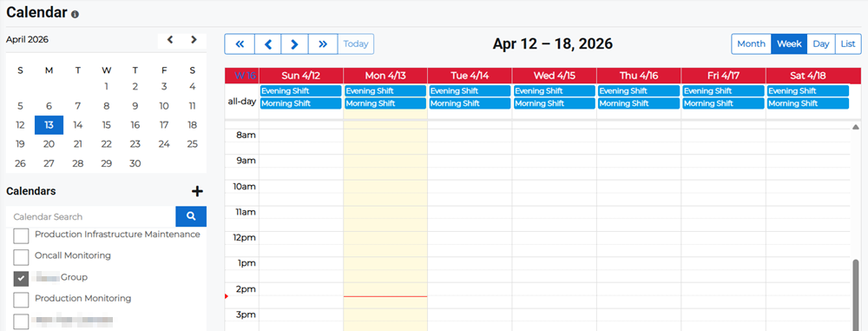
Task: Add a new calendar with plus icon
Action: 197,191
